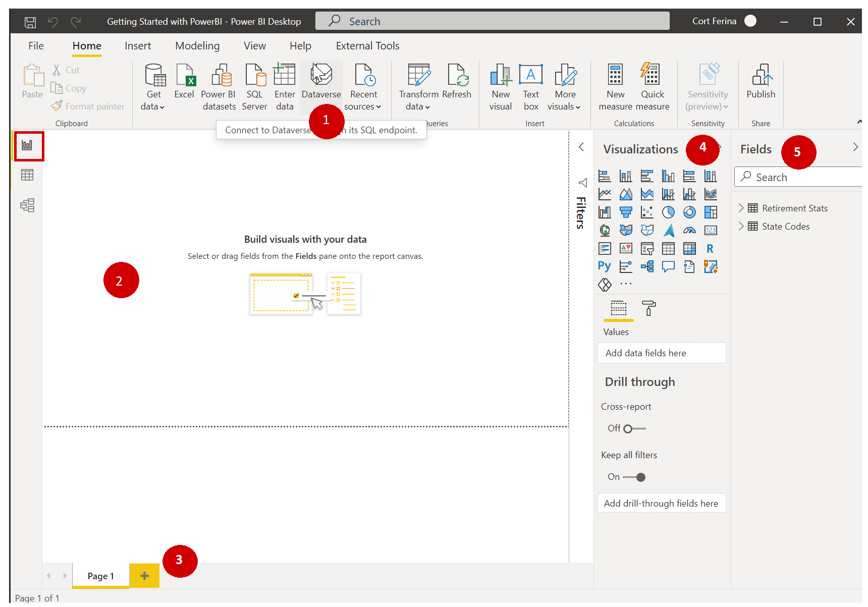
Task: Expand the State Codes table
Action: 741,226
